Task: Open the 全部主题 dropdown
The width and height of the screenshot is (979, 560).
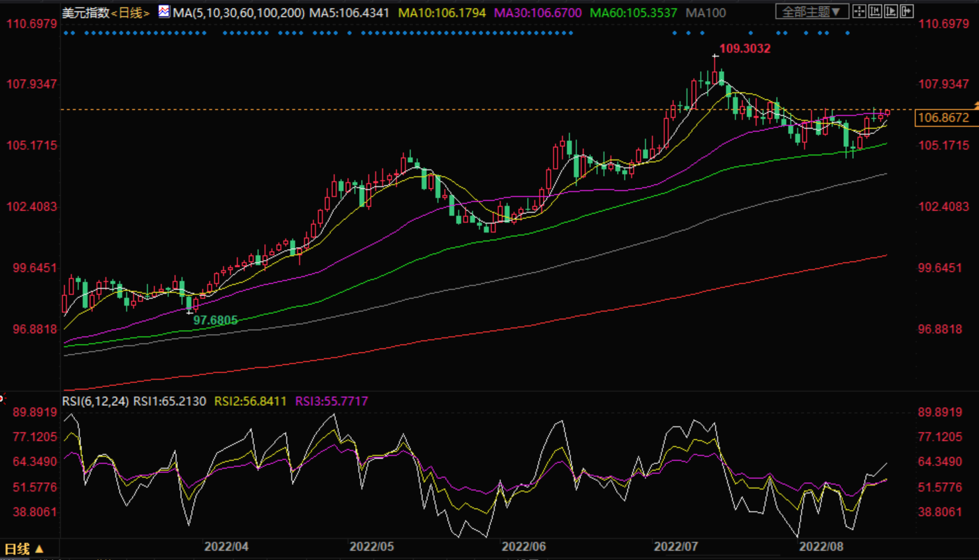Action: (x=811, y=12)
